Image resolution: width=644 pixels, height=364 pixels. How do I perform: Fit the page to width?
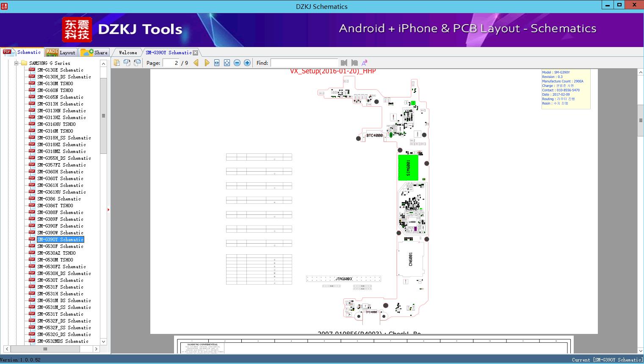(217, 63)
